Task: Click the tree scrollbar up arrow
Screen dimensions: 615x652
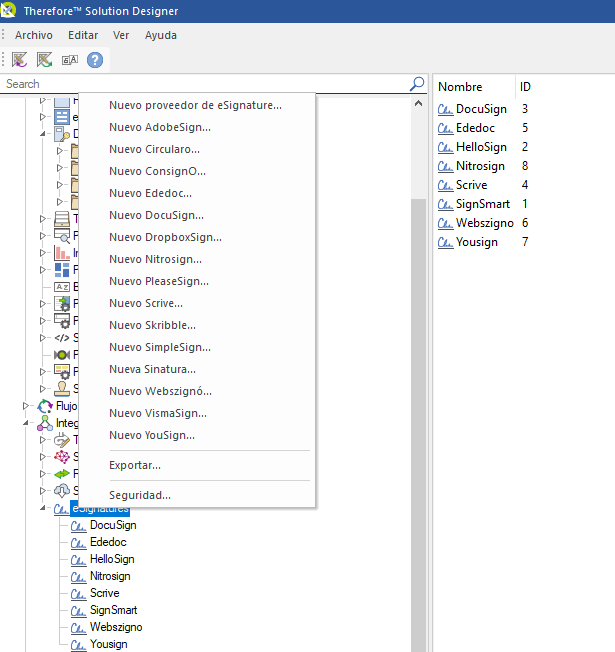Action: 418,104
